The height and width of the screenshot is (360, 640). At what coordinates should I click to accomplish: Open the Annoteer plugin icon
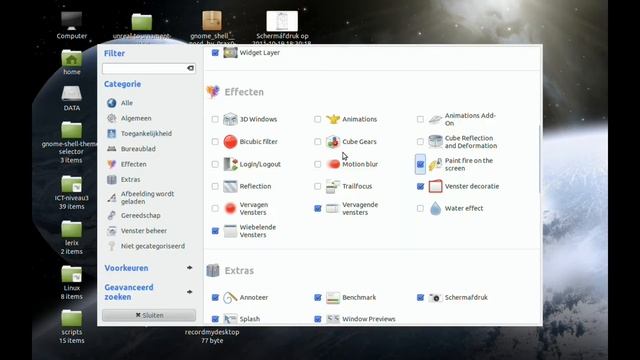point(230,298)
